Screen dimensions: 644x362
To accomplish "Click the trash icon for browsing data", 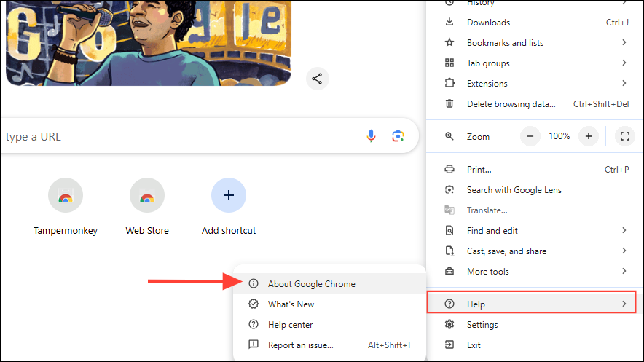I will 449,103.
